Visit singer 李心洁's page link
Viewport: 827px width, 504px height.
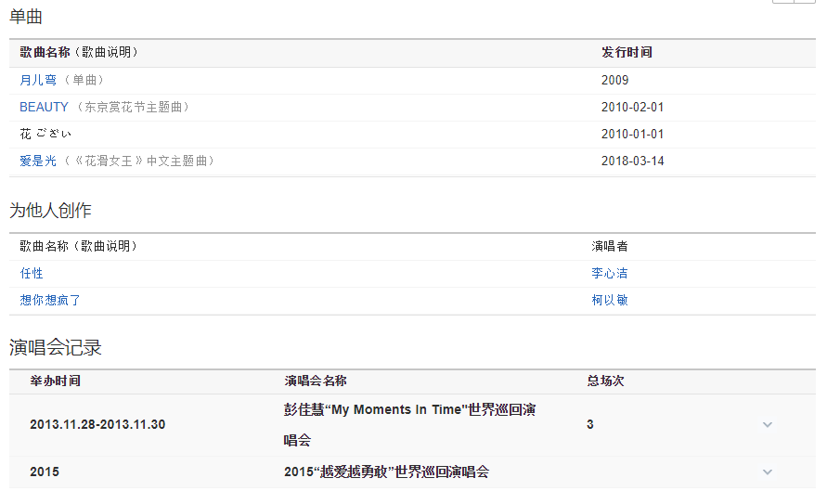pos(610,274)
